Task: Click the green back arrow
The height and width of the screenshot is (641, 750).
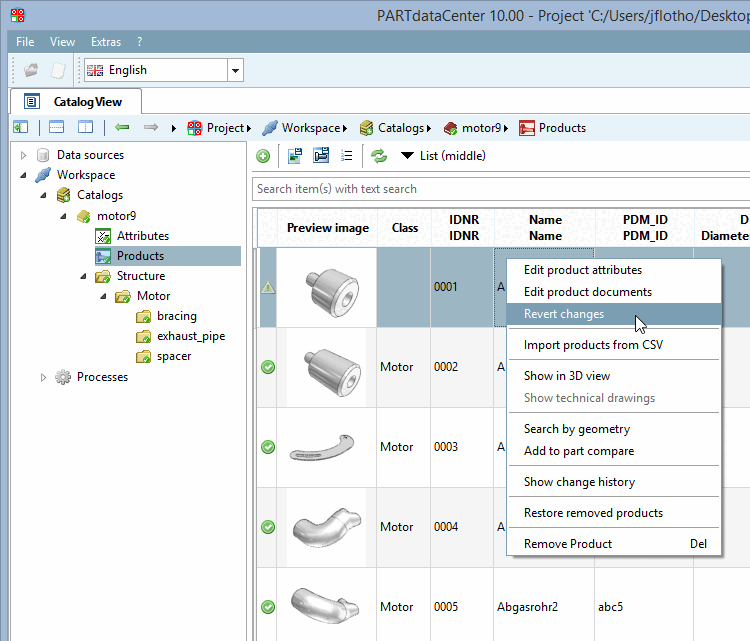Action: 122,128
